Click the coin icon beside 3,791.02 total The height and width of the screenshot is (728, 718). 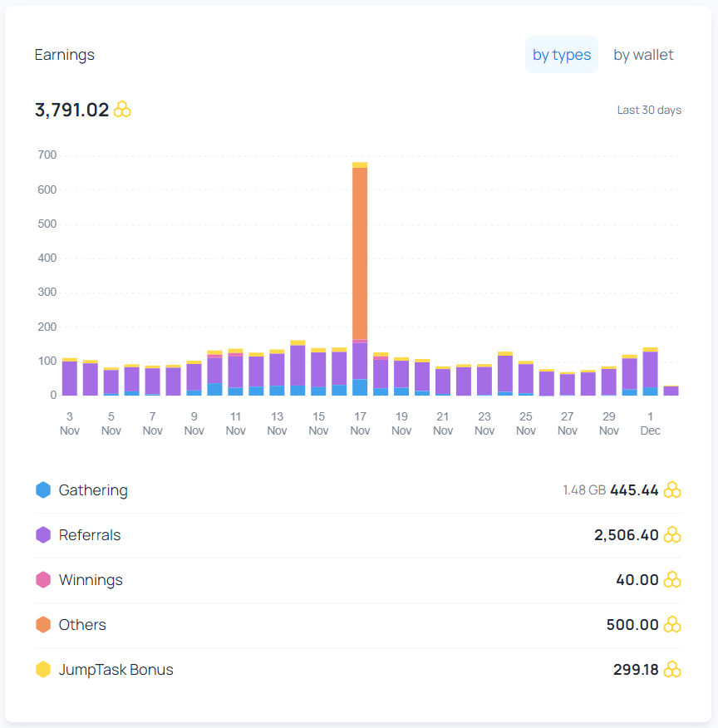[122, 110]
